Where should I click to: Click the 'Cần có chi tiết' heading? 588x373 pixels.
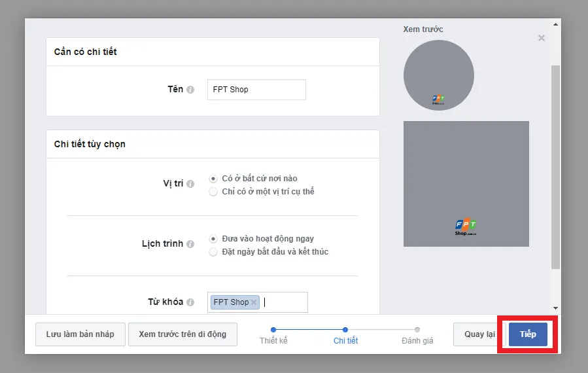(x=86, y=52)
